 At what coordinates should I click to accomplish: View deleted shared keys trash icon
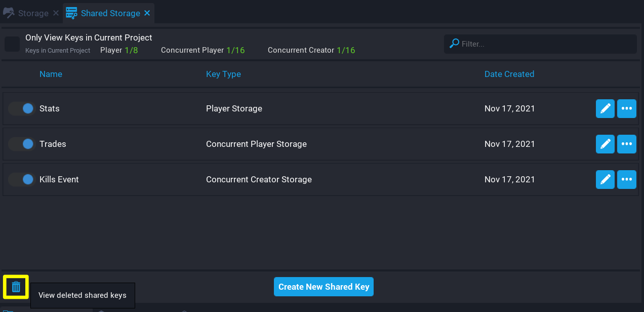click(x=16, y=287)
